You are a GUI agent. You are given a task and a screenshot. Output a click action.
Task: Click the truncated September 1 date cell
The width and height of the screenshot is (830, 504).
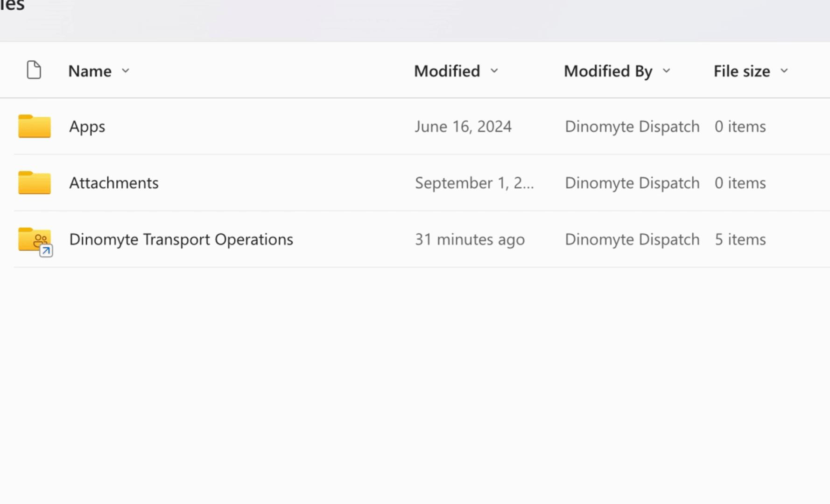(x=474, y=183)
